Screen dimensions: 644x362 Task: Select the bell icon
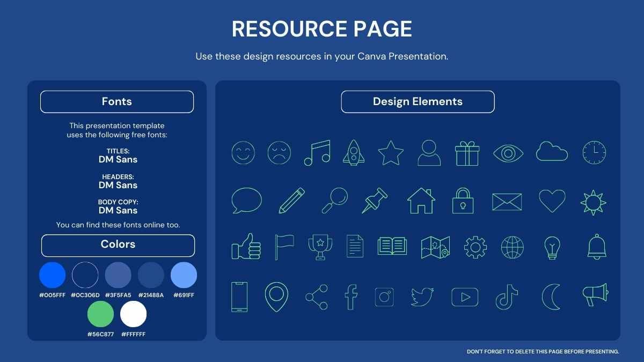pos(597,247)
